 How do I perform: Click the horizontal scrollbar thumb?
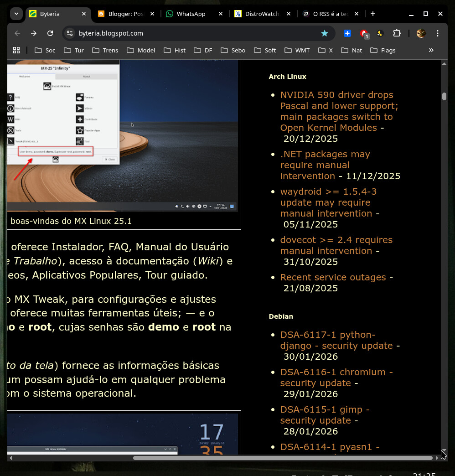[x=283, y=458]
